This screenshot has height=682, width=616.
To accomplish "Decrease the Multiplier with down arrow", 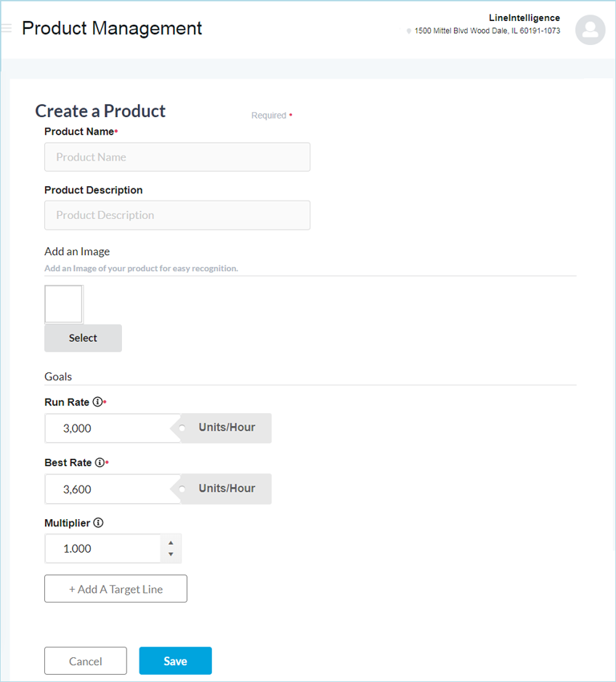I will (171, 554).
